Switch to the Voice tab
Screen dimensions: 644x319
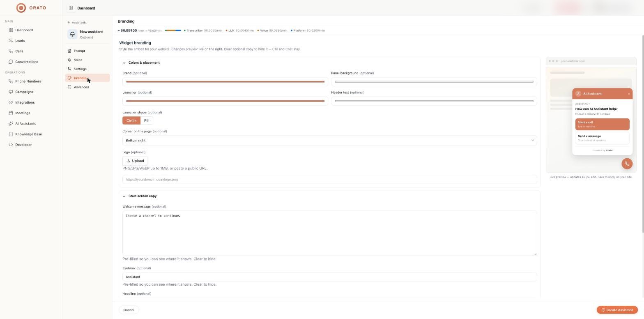coord(87,60)
